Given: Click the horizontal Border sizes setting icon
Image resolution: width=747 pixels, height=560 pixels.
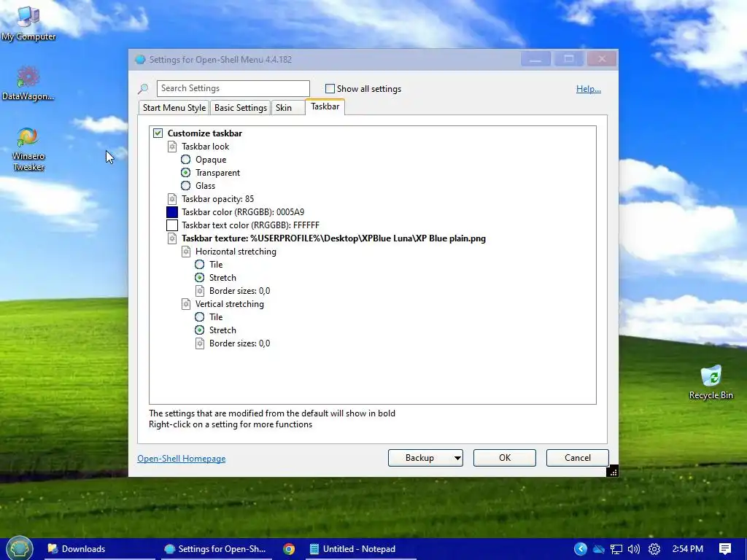Looking at the screenshot, I should (200, 291).
